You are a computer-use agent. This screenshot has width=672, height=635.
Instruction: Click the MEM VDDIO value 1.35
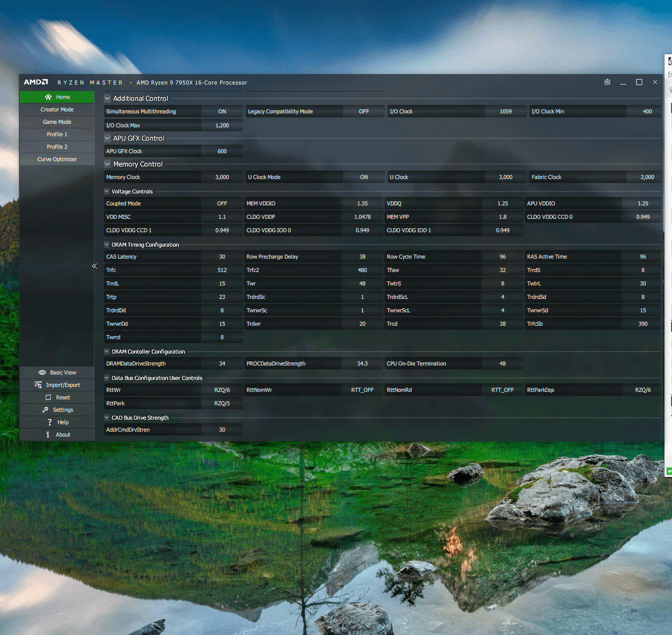(x=362, y=203)
